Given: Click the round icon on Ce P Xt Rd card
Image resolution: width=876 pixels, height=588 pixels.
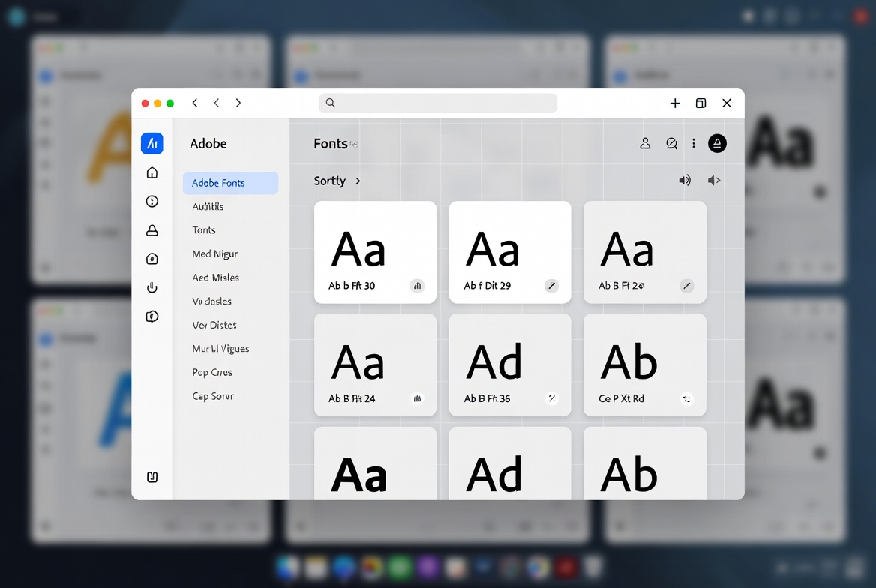Looking at the screenshot, I should click(x=686, y=398).
